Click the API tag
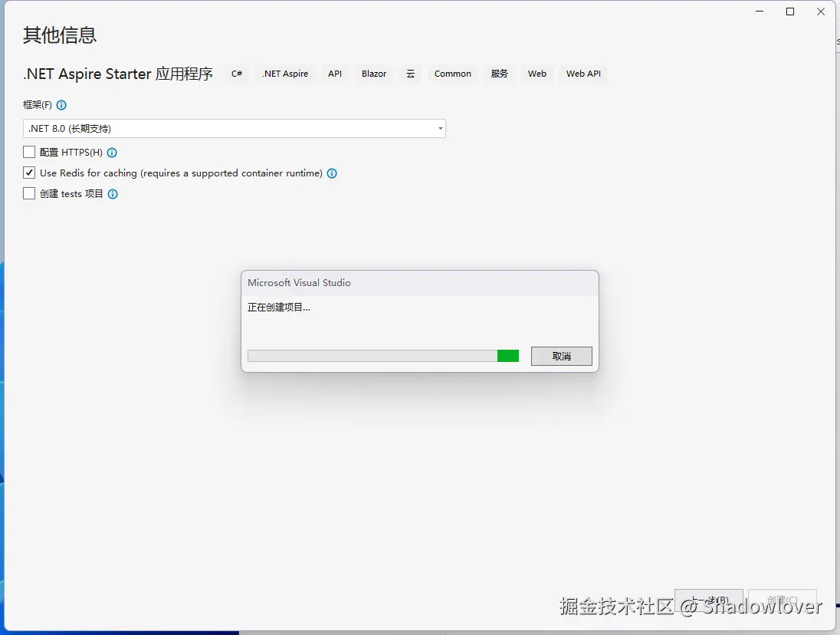This screenshot has width=840, height=635. [335, 74]
